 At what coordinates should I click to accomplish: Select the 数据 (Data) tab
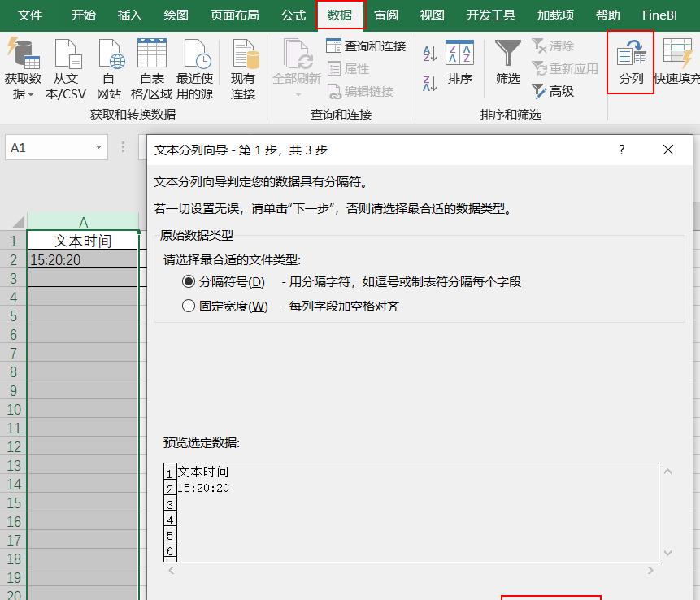(x=340, y=15)
